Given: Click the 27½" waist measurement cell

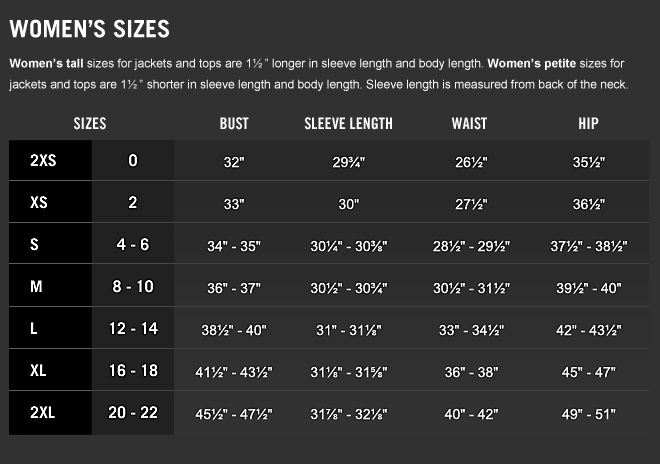Looking at the screenshot, I should click(x=469, y=204).
